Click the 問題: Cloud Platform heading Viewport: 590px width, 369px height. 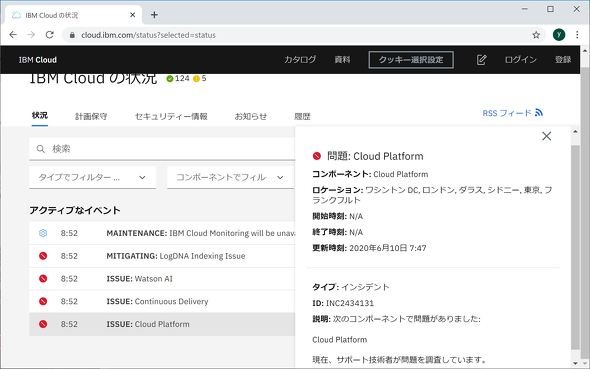[375, 156]
